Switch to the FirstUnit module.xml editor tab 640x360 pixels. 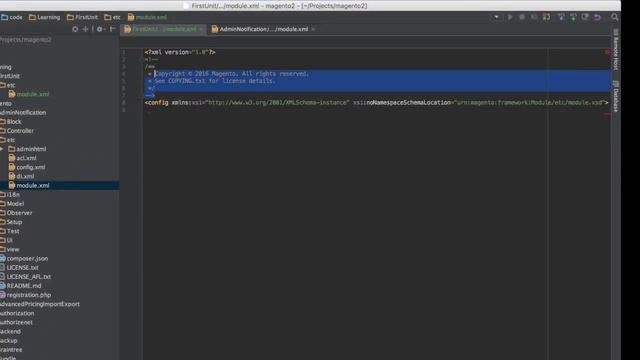(x=164, y=29)
